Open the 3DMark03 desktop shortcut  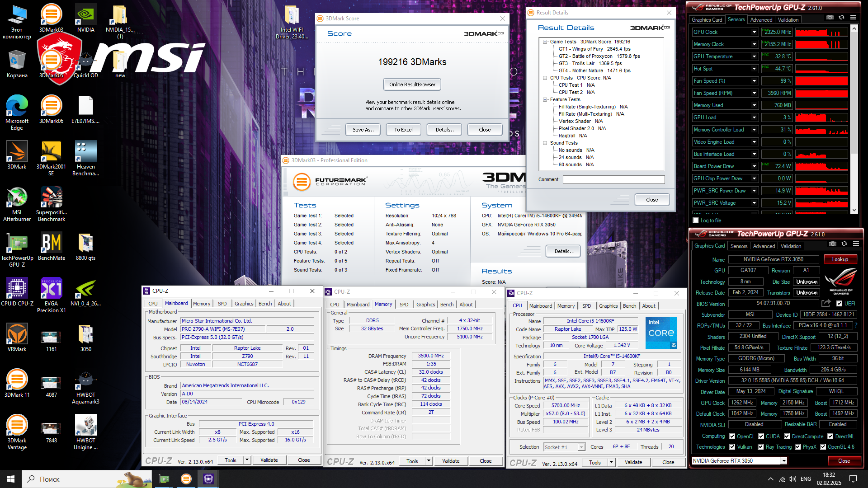[51, 18]
